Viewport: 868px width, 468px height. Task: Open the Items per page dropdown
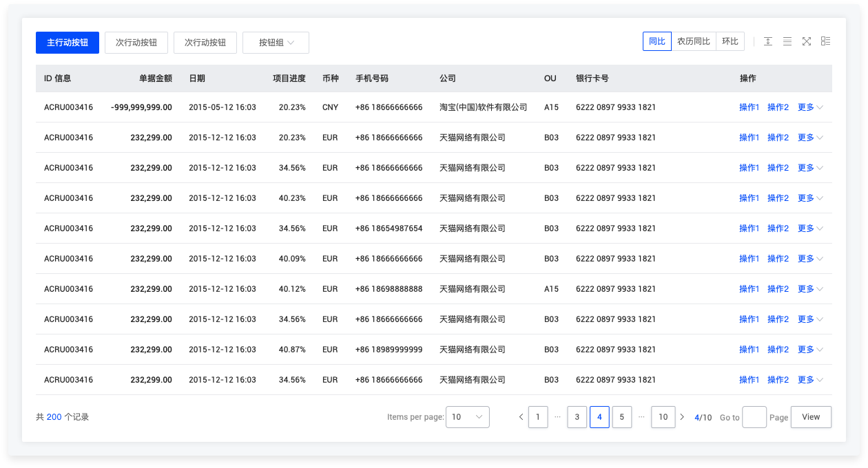point(468,417)
